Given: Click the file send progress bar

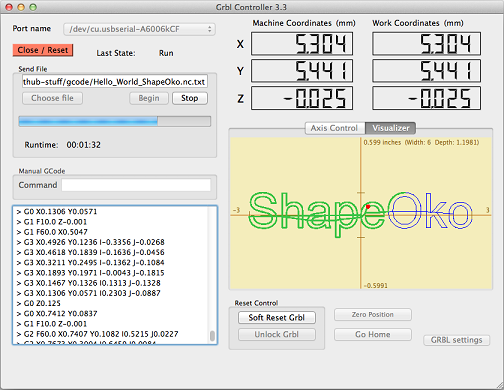Looking at the screenshot, I should pyautogui.click(x=115, y=121).
